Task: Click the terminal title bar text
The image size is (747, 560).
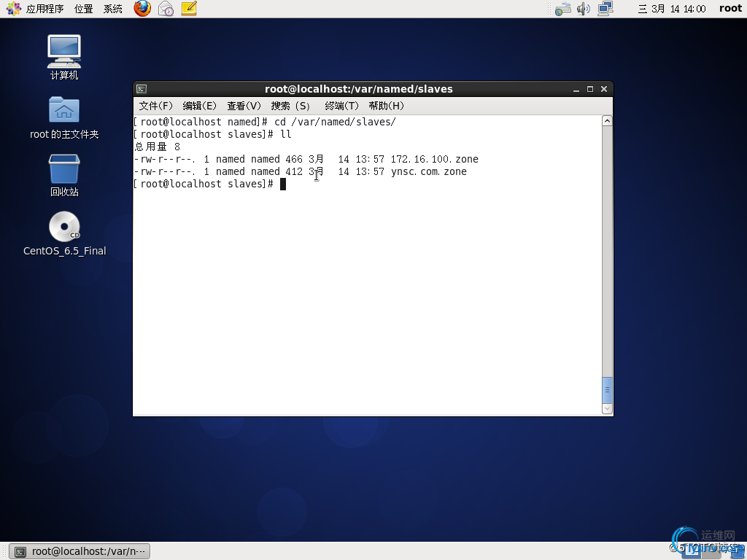Action: pos(359,89)
